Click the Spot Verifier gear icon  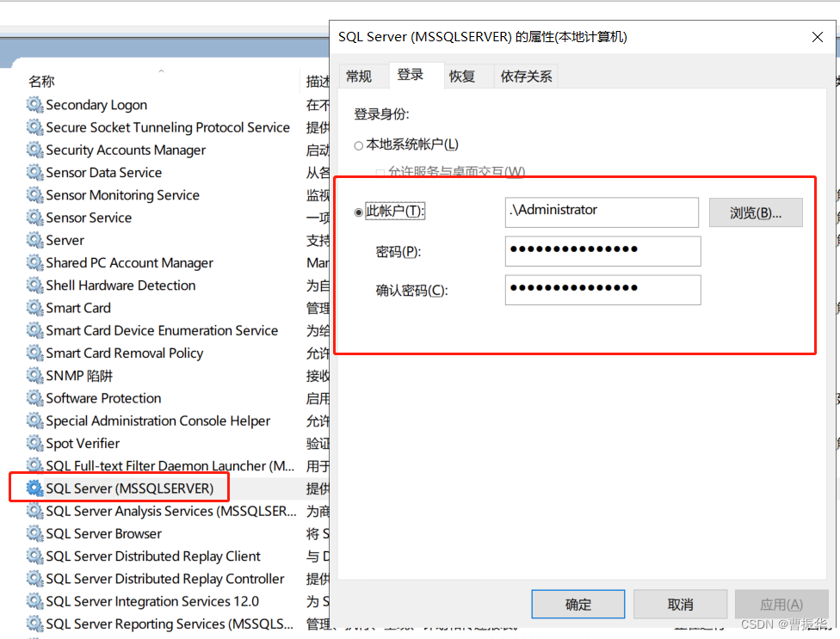pyautogui.click(x=34, y=443)
